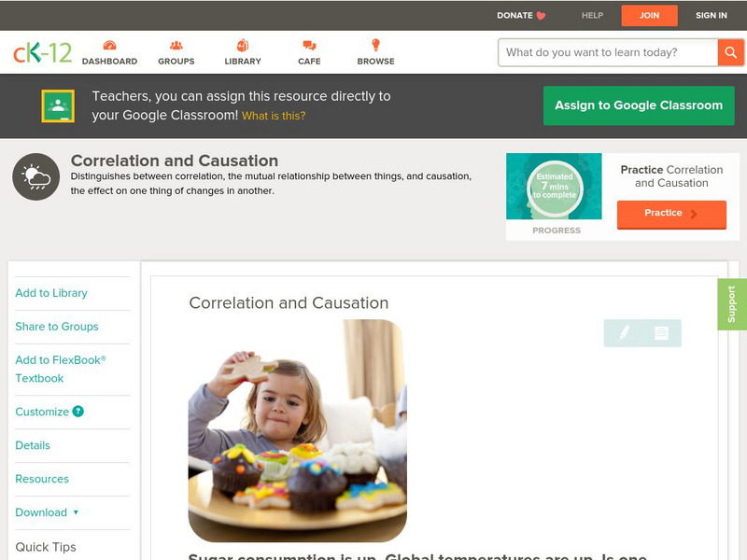This screenshot has height=560, width=747.
Task: Open the green Support side tab
Action: (732, 304)
